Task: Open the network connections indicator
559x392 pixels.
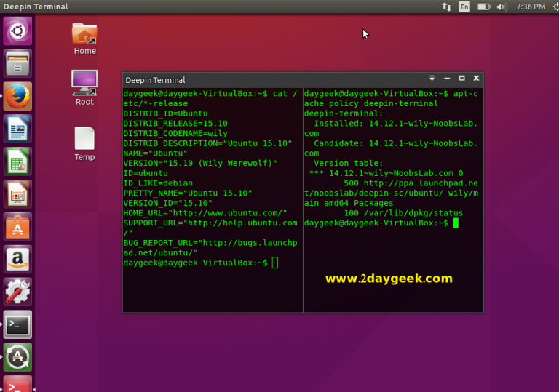Action: point(446,7)
